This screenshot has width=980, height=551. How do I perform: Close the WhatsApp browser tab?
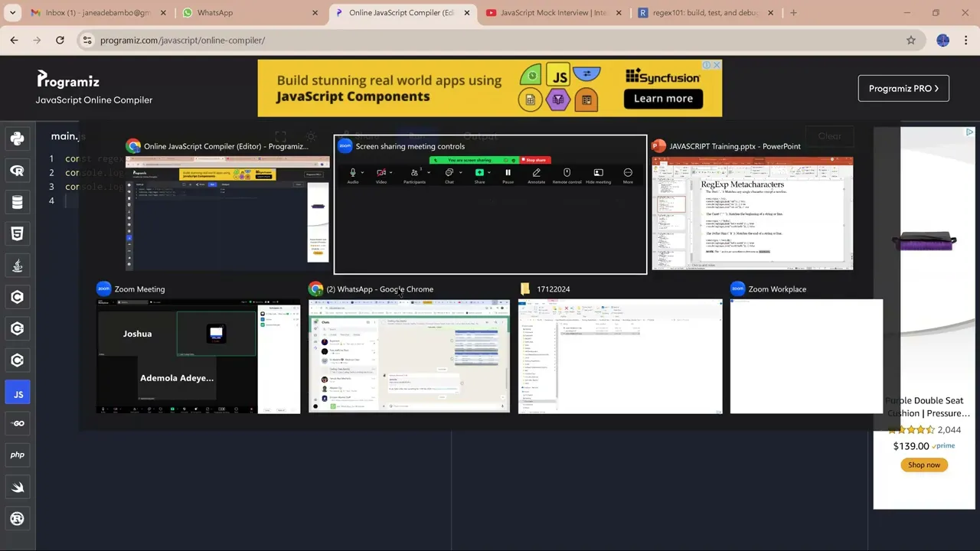pyautogui.click(x=315, y=12)
